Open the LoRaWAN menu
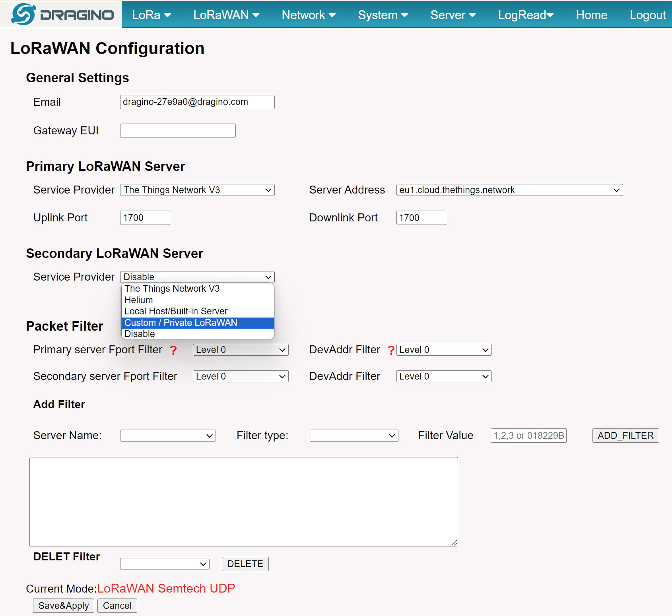Image resolution: width=672 pixels, height=616 pixels. (x=226, y=15)
